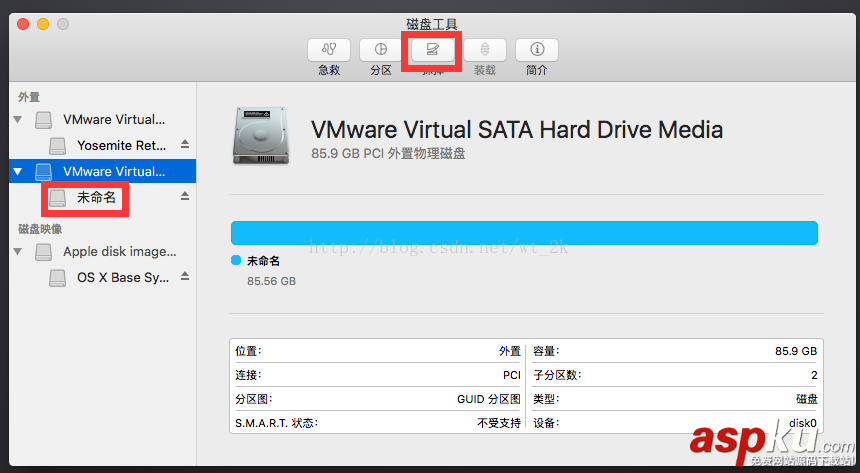Viewport: 860px width, 473px height.
Task: Click the blue partition usage bar
Action: click(524, 233)
